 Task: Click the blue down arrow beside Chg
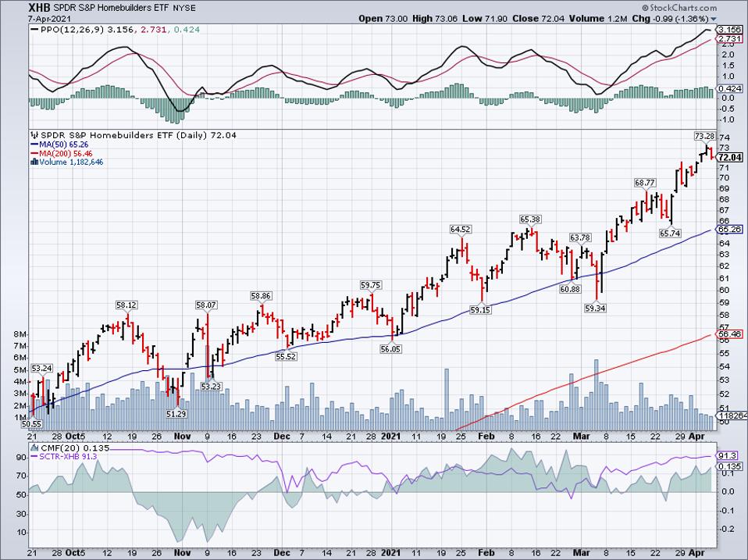(714, 19)
